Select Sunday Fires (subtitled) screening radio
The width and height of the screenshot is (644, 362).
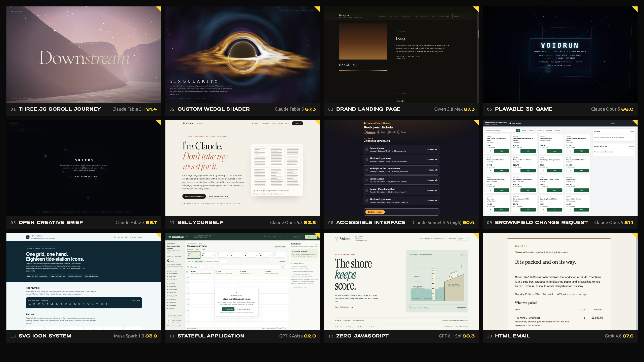[x=367, y=190]
